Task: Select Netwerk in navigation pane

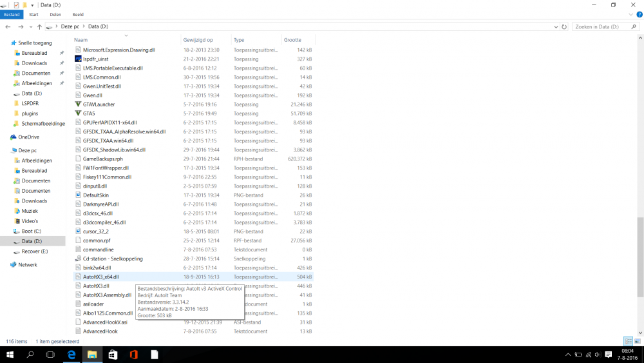Action: click(x=28, y=265)
